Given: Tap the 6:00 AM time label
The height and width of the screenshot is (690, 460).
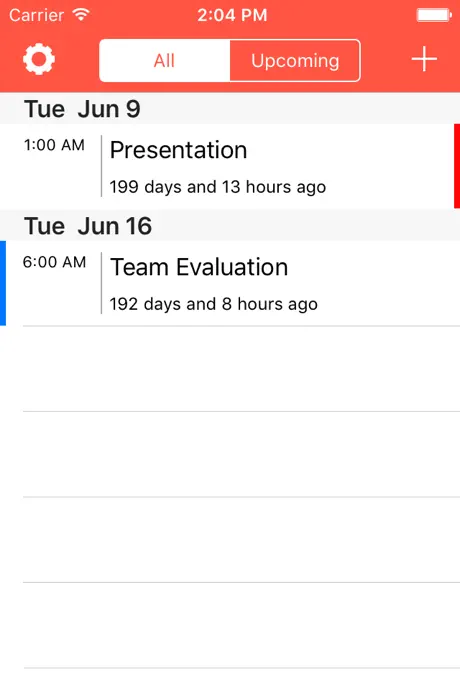Looking at the screenshot, I should (x=54, y=262).
